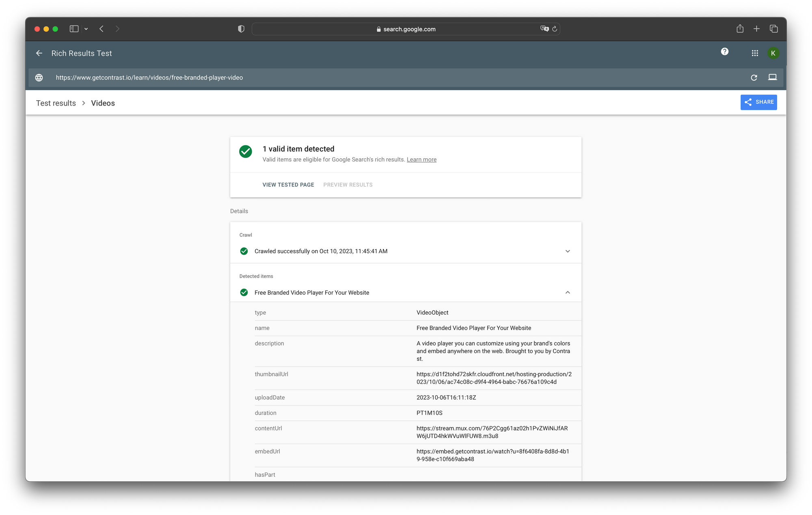Expand the Crawled successfully row
The image size is (812, 515).
[406, 251]
